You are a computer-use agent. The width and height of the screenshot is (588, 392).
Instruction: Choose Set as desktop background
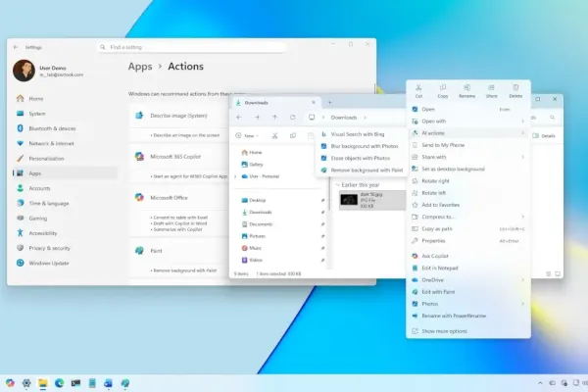(468, 170)
